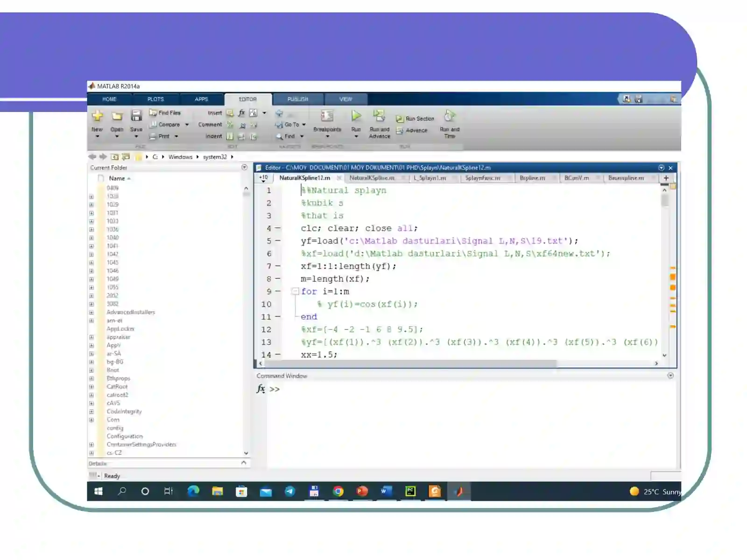This screenshot has height=560, width=747.
Task: Open PyCharm from taskbar
Action: tap(410, 491)
